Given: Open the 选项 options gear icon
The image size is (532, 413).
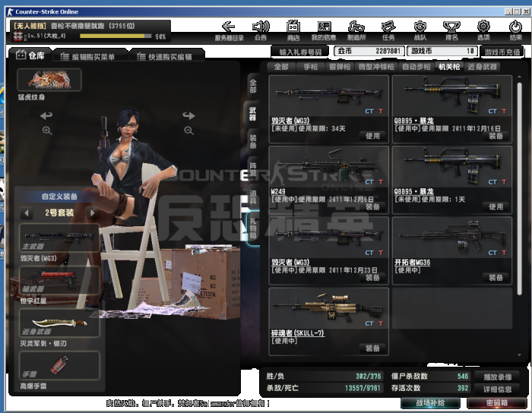Looking at the screenshot, I should (x=483, y=27).
